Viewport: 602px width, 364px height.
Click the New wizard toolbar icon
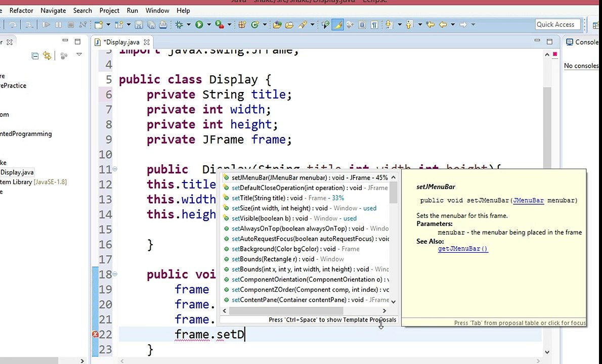[x=99, y=25]
